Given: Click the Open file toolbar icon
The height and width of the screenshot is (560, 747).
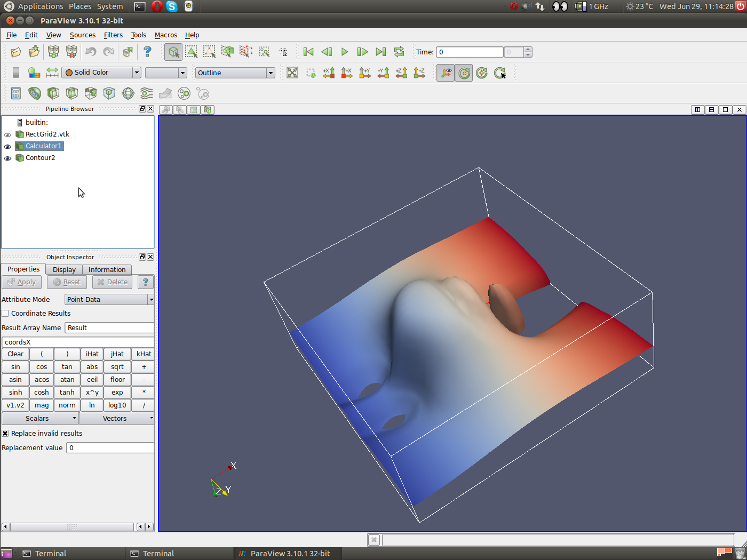Looking at the screenshot, I should (16, 52).
